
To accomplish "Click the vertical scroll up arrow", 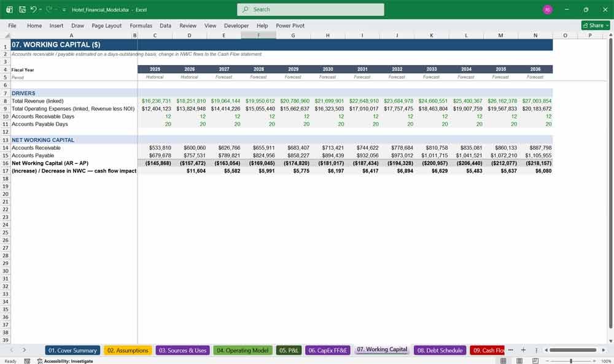I will click(x=610, y=35).
